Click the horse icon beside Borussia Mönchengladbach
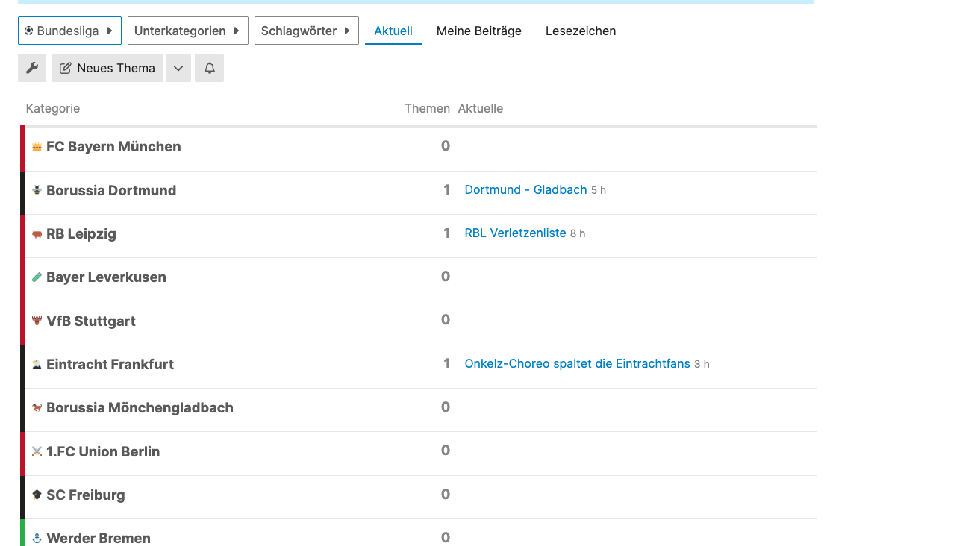 tap(37, 408)
